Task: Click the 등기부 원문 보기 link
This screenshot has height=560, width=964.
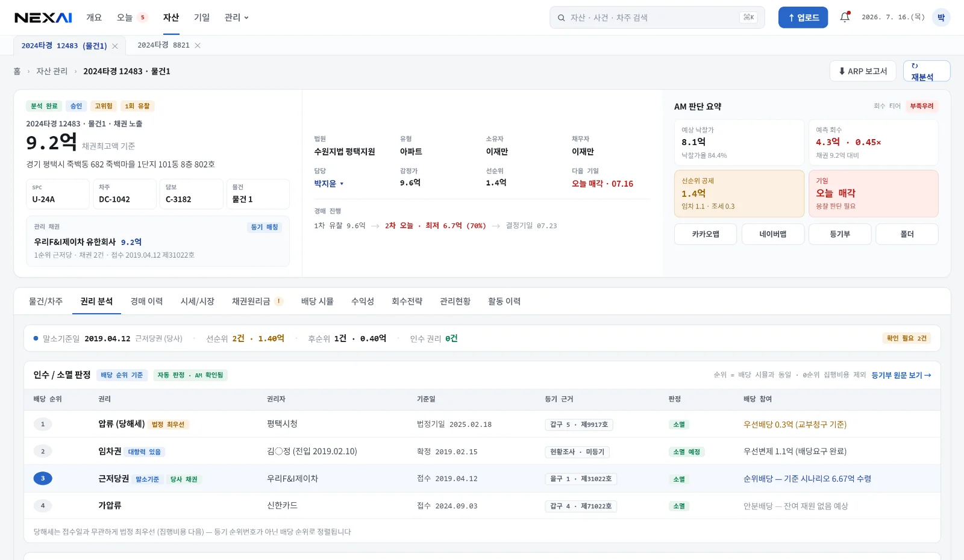Action: click(901, 375)
